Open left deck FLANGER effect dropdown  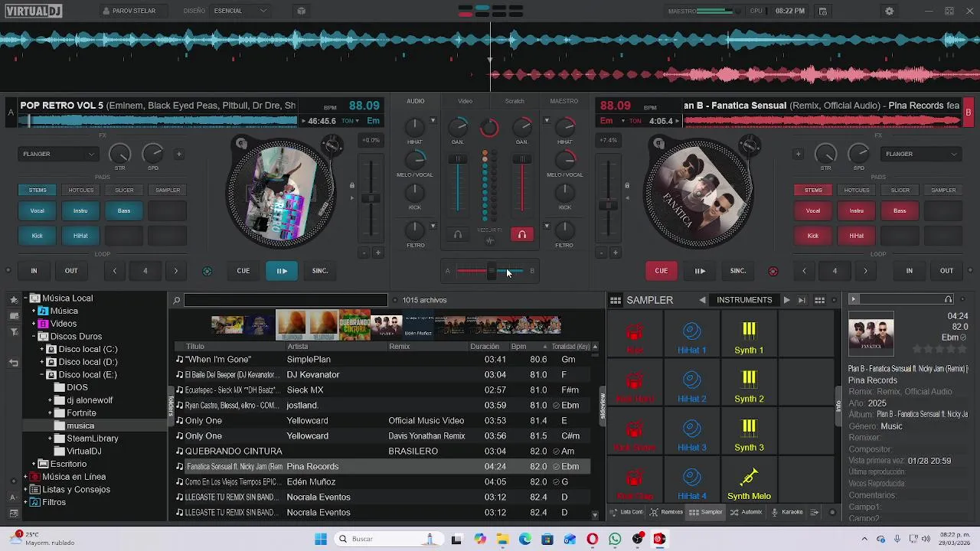(59, 154)
